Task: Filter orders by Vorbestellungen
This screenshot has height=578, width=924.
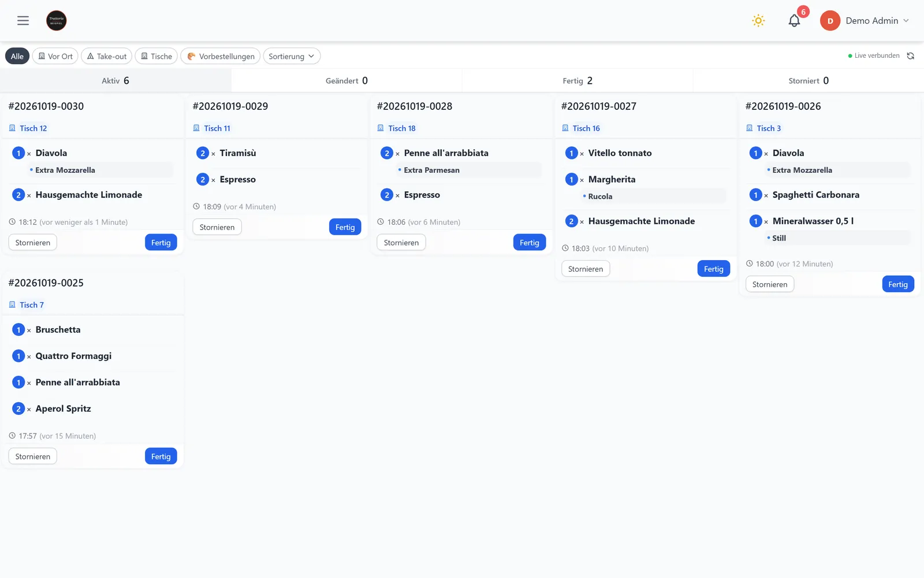Action: click(221, 56)
